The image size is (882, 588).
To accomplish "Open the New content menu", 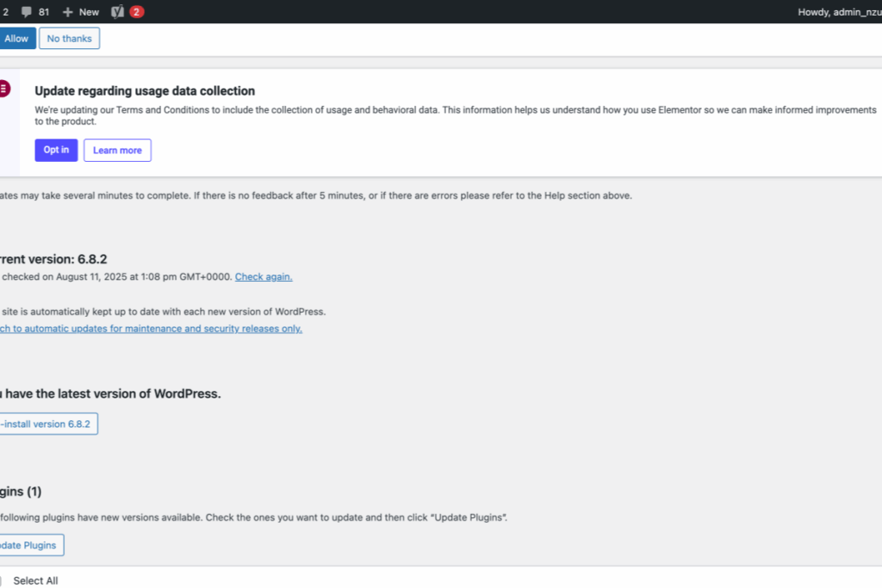I will [81, 12].
